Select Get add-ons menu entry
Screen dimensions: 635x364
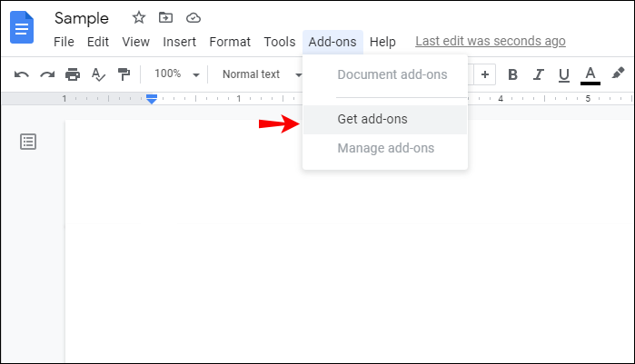(x=372, y=119)
